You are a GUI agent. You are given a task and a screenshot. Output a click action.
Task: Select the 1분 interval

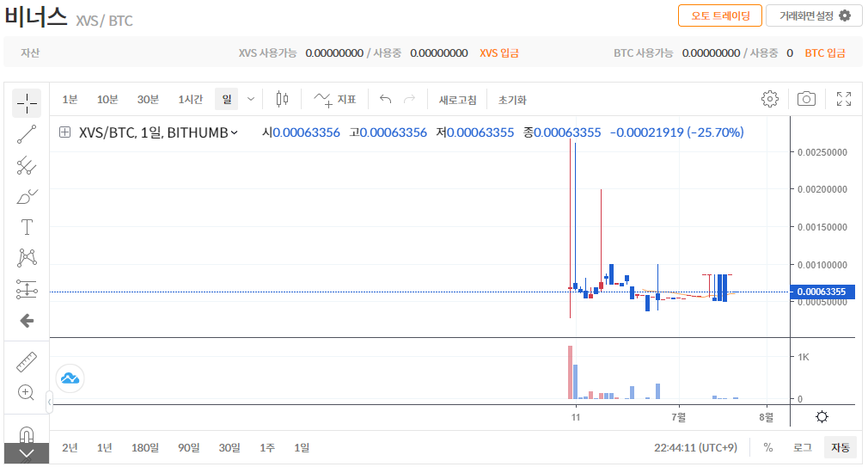(70, 99)
